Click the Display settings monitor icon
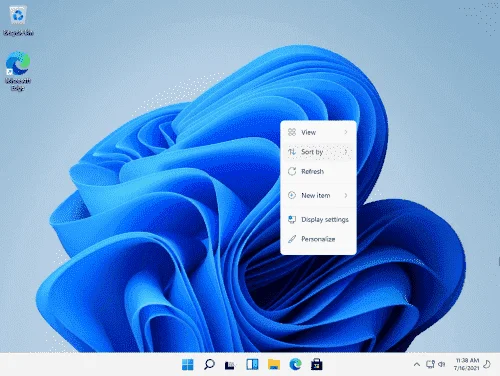This screenshot has width=500, height=376. coord(292,219)
